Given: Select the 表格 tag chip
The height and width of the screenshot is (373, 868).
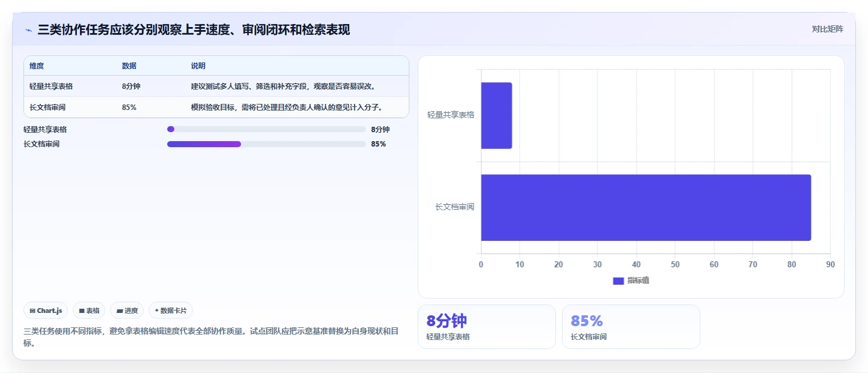Looking at the screenshot, I should point(89,311).
